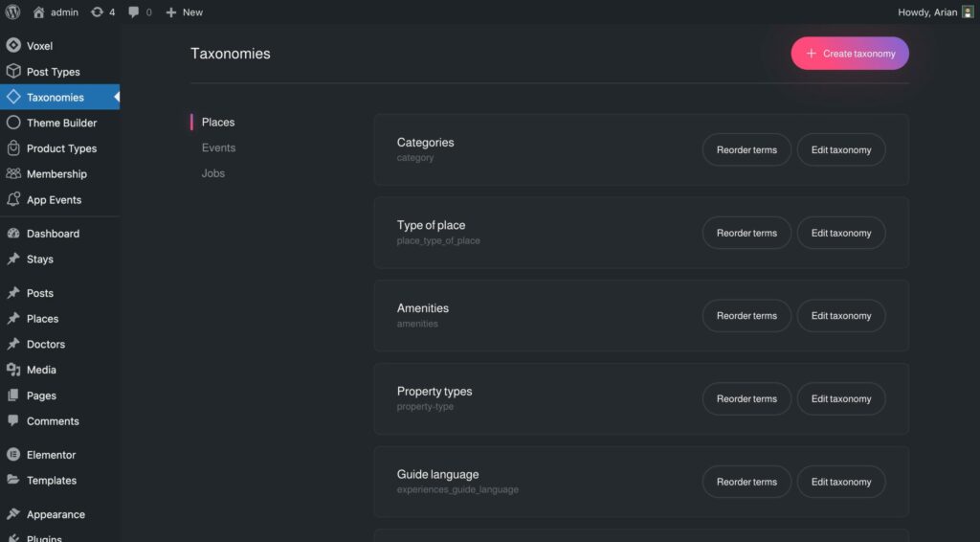Open the updates icon showing 4
Screen dimensions: 980x542
(x=97, y=12)
